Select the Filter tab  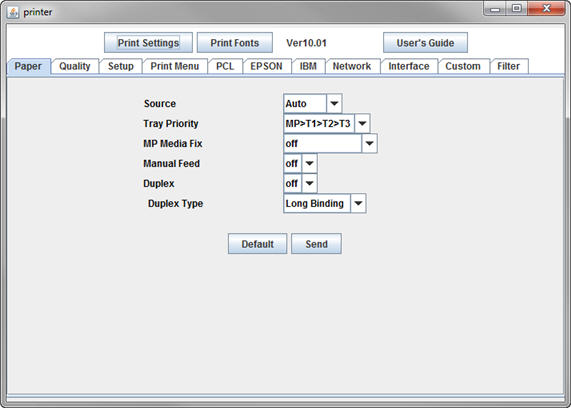click(x=508, y=66)
